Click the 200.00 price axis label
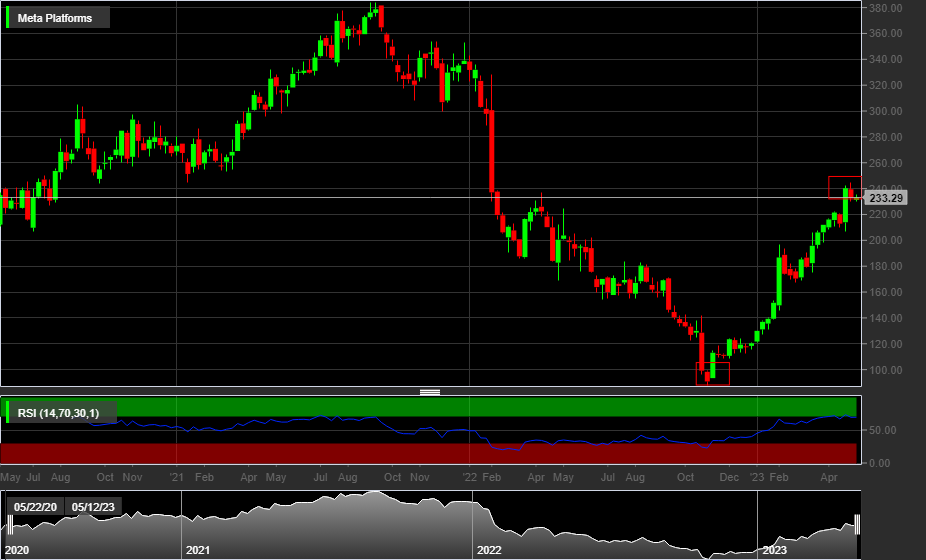Viewport: 926px width, 560px height. click(x=885, y=240)
